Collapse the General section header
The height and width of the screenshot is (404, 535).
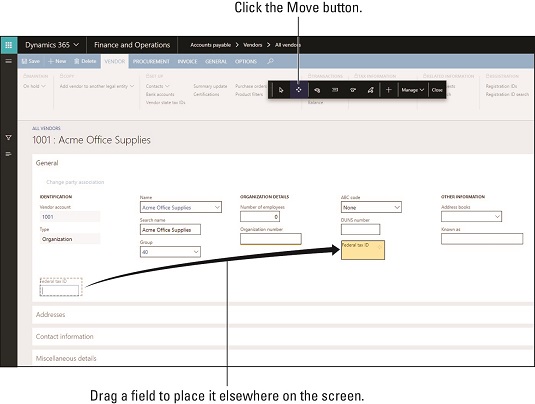pyautogui.click(x=47, y=163)
